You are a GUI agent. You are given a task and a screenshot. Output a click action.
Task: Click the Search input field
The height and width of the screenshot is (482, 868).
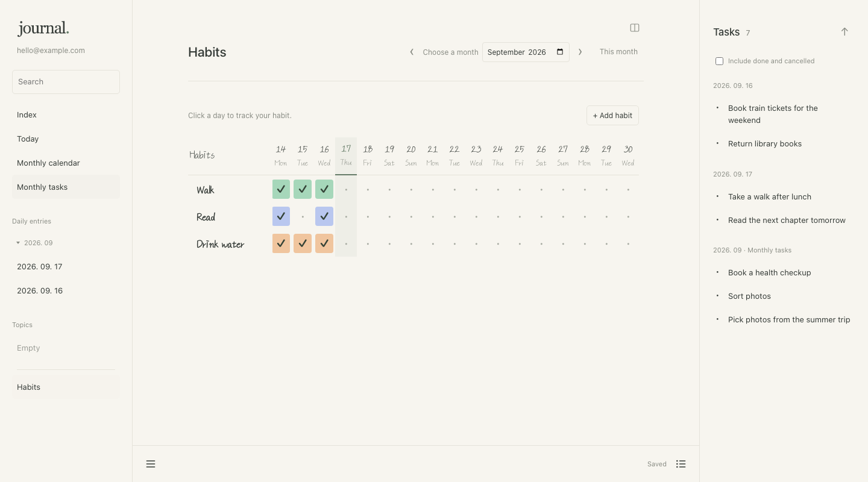pyautogui.click(x=66, y=82)
